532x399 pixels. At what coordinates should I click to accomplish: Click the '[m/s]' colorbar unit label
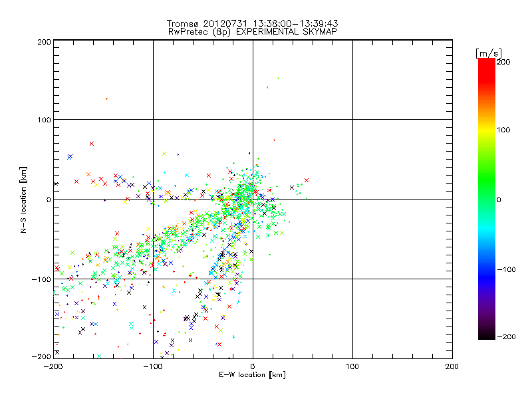[x=489, y=53]
